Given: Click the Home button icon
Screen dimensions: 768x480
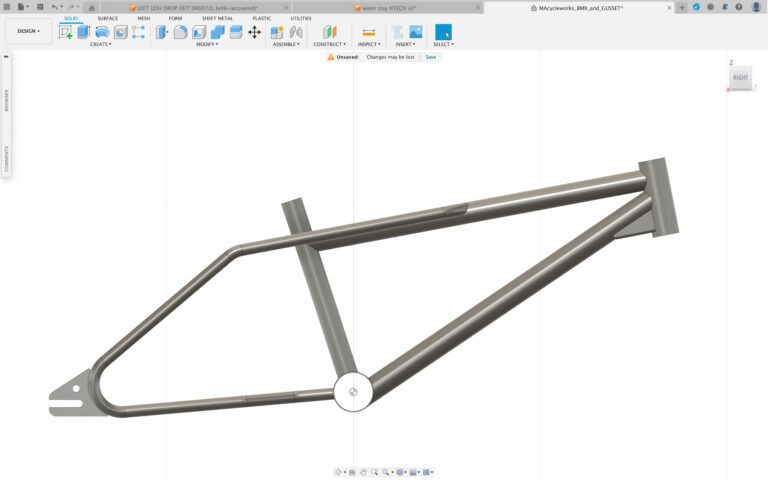Looking at the screenshot, I should tap(91, 7).
